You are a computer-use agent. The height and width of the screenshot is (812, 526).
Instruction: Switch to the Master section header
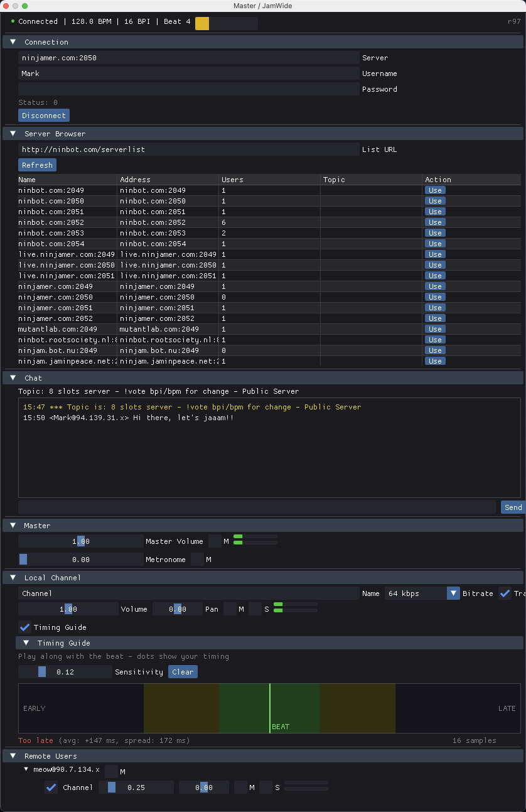13,525
